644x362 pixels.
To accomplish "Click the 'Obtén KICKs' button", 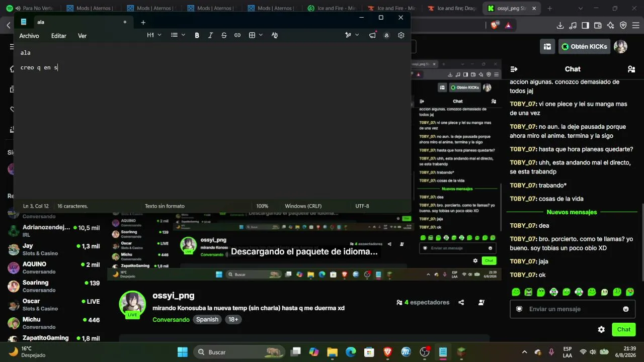I will pos(584,46).
